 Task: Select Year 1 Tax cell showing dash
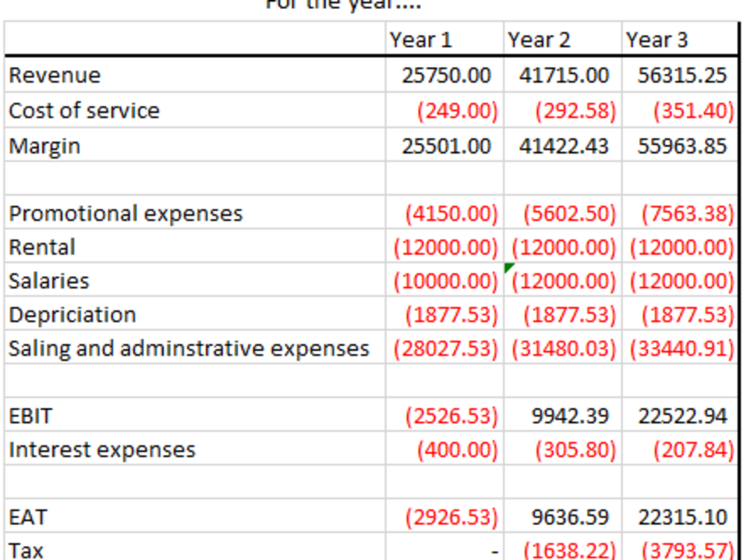pos(445,547)
